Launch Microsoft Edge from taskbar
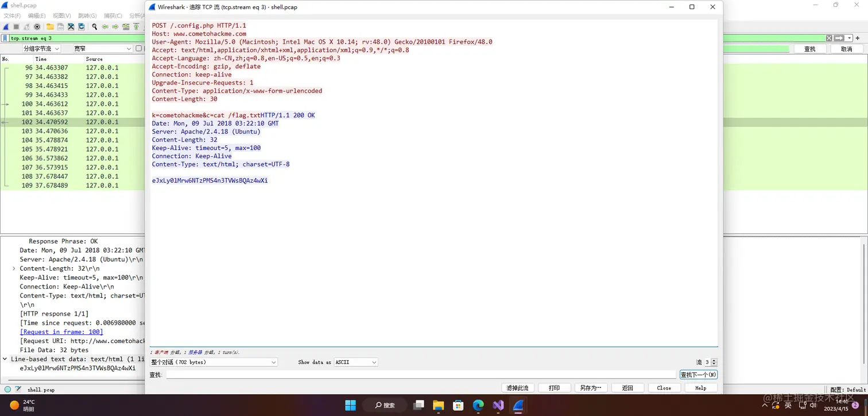 (478, 405)
